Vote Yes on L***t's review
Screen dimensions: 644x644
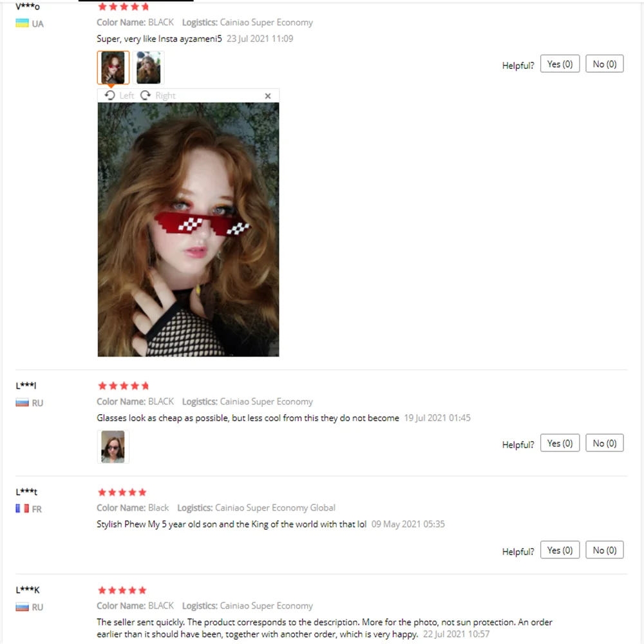click(560, 550)
